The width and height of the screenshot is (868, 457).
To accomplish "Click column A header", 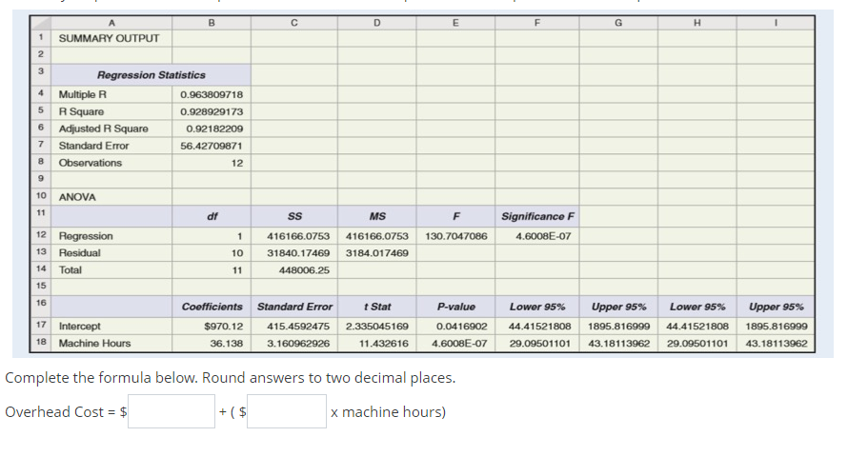I will point(111,23).
